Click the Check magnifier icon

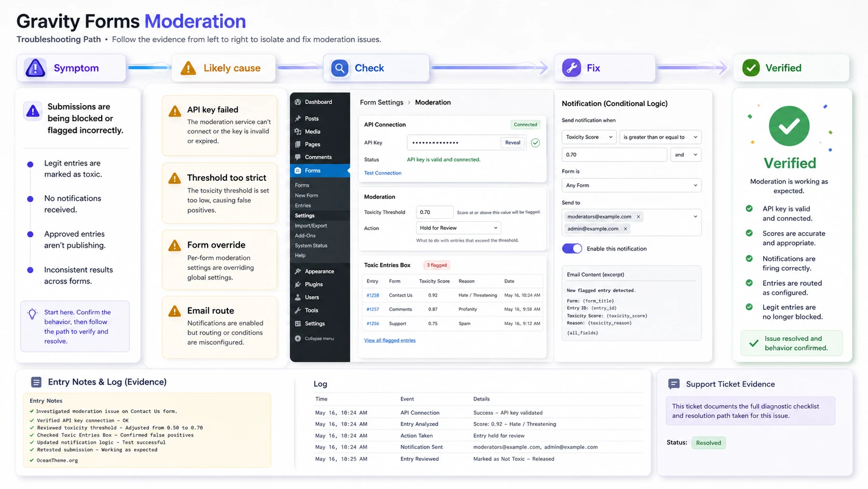coord(340,68)
